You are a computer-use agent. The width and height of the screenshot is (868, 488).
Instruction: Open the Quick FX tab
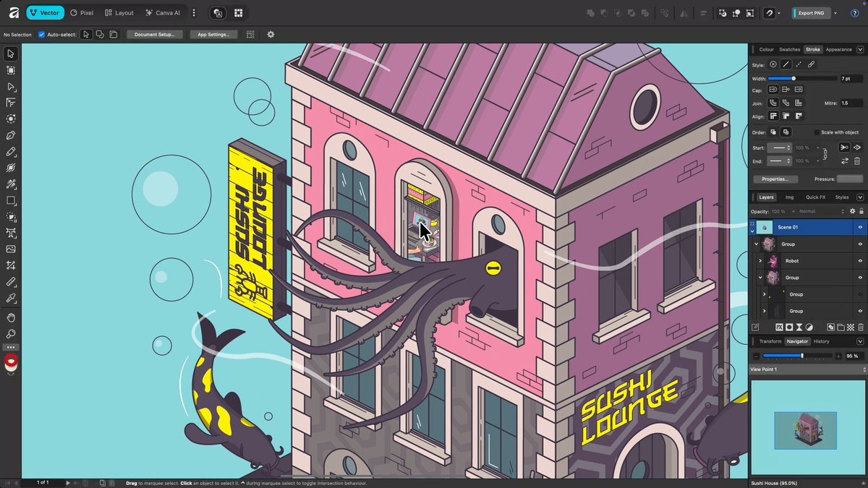click(x=815, y=197)
